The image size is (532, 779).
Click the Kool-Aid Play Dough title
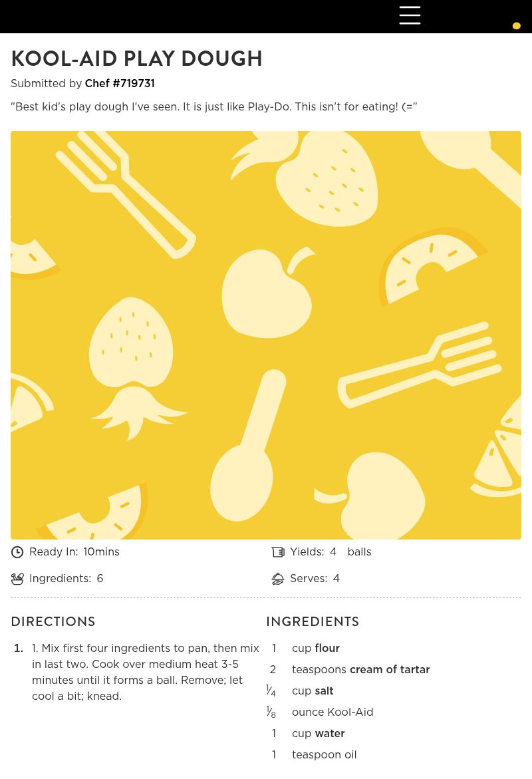(137, 59)
